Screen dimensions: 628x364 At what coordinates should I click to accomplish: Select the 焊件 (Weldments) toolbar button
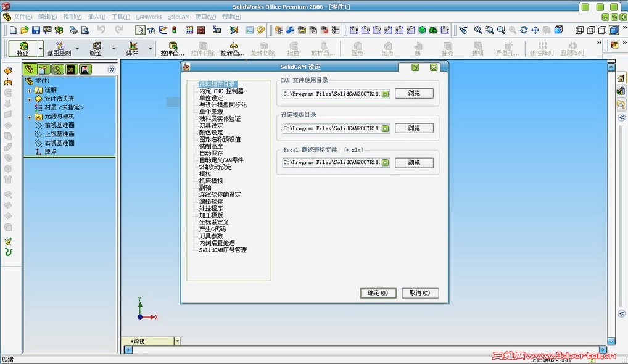[133, 49]
